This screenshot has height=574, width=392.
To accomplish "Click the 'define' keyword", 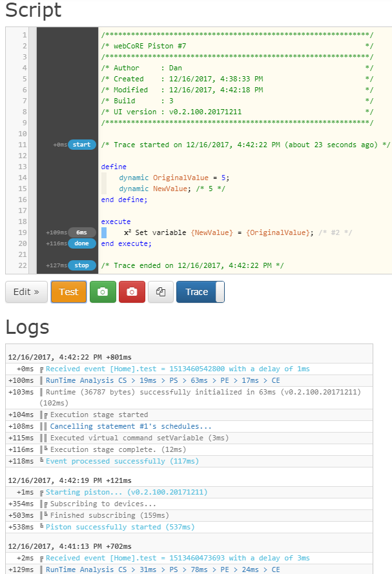I will [114, 167].
